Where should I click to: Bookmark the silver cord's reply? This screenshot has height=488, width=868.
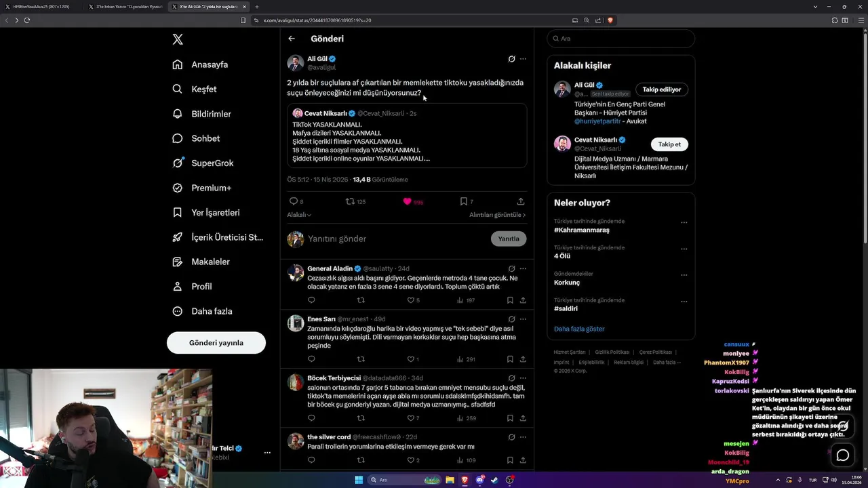click(510, 460)
